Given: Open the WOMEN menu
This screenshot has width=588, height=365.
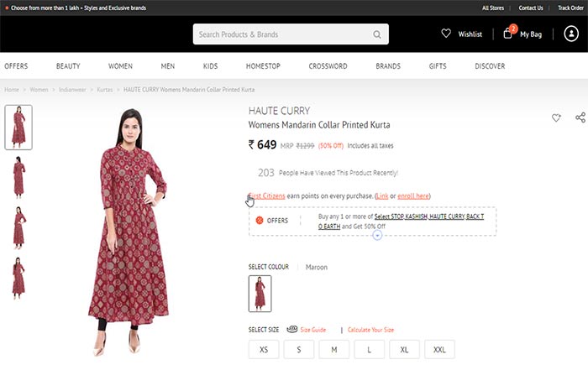Looking at the screenshot, I should [x=120, y=66].
